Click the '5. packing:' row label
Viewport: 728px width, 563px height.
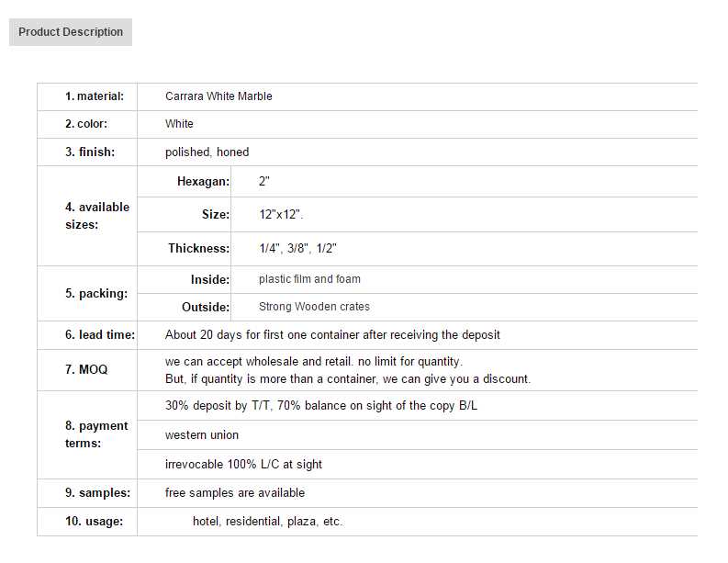click(x=96, y=294)
